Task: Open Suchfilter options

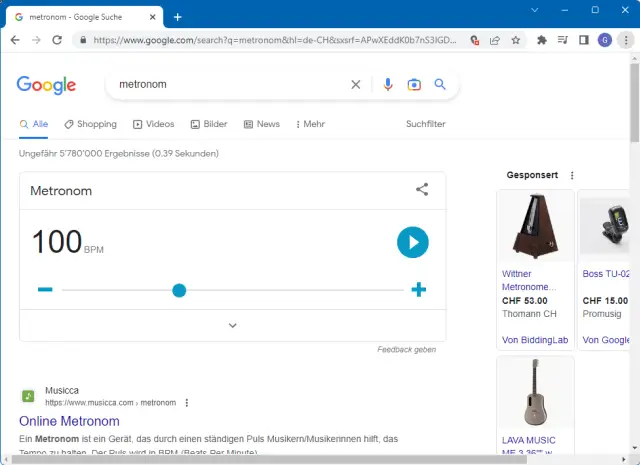Action: 425,124
